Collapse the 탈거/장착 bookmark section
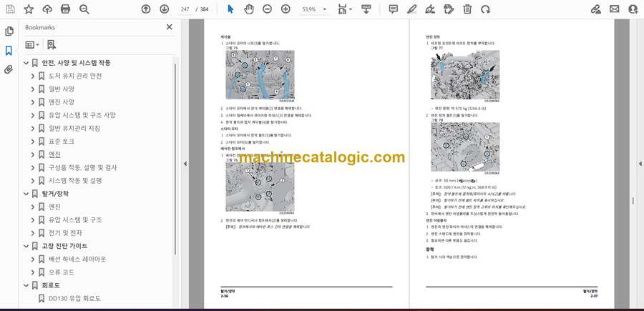Screen dimensions: 644x311 (26, 193)
